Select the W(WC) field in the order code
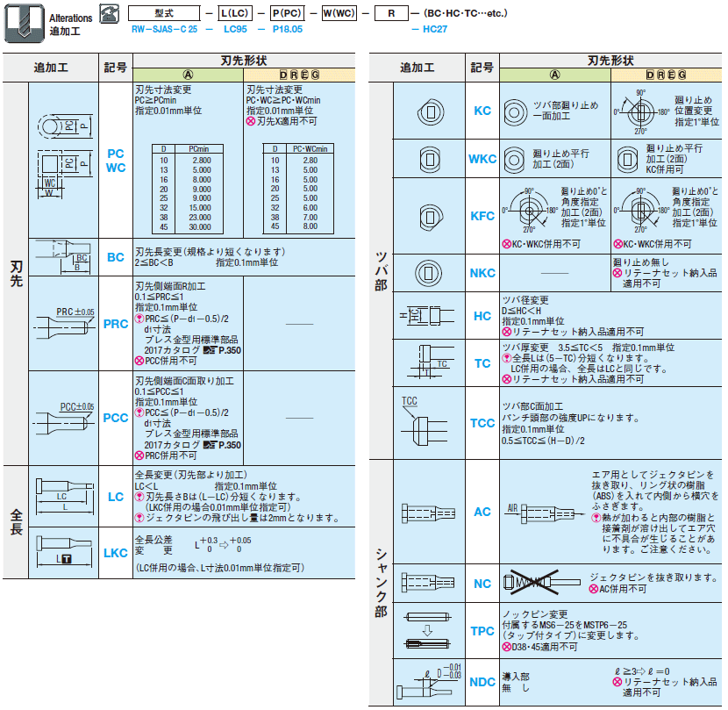 pyautogui.click(x=339, y=14)
